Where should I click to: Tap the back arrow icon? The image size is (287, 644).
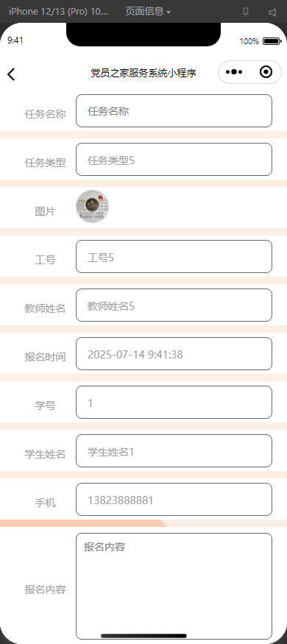[x=11, y=74]
